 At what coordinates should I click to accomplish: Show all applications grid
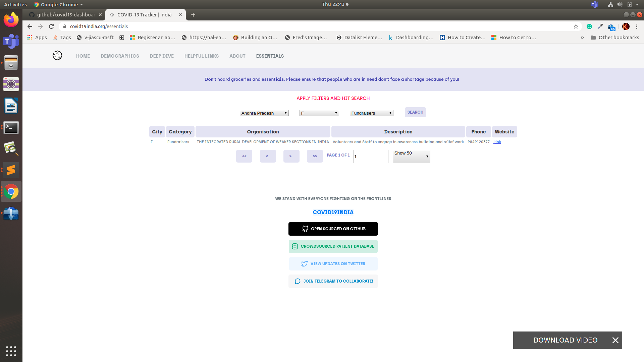pyautogui.click(x=11, y=351)
